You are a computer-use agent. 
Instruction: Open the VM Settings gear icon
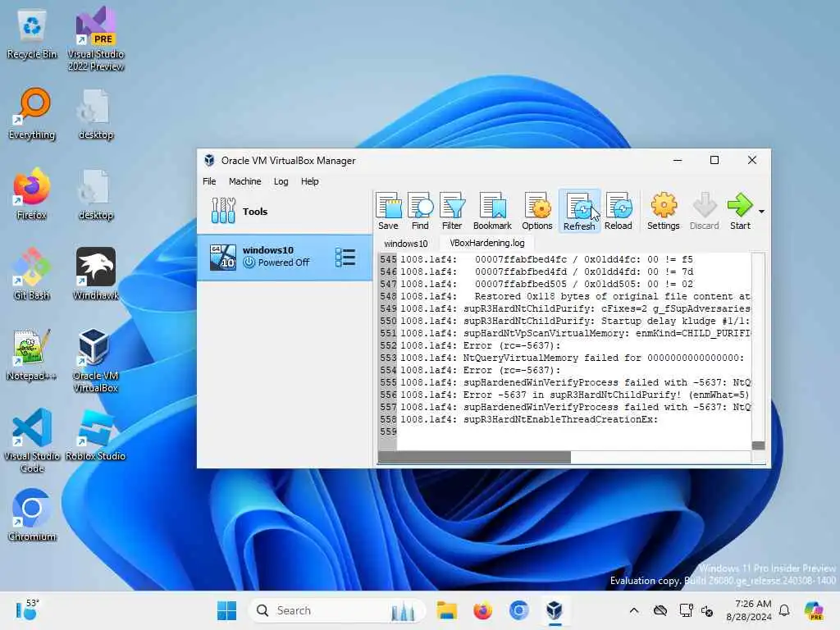pyautogui.click(x=663, y=211)
